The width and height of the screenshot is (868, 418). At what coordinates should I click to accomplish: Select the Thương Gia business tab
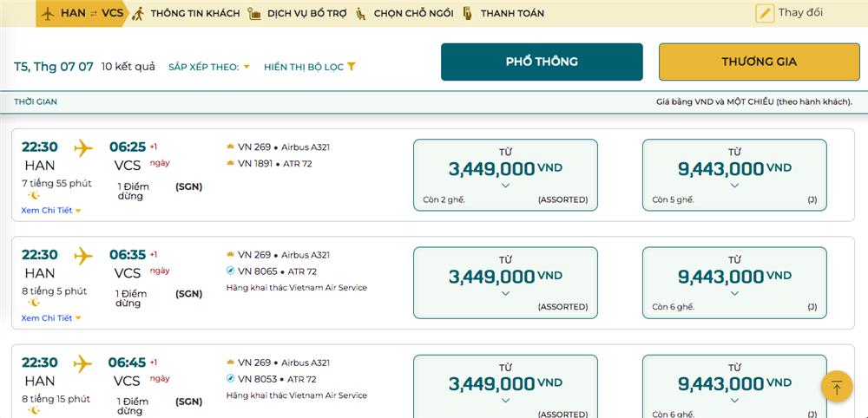pyautogui.click(x=759, y=62)
